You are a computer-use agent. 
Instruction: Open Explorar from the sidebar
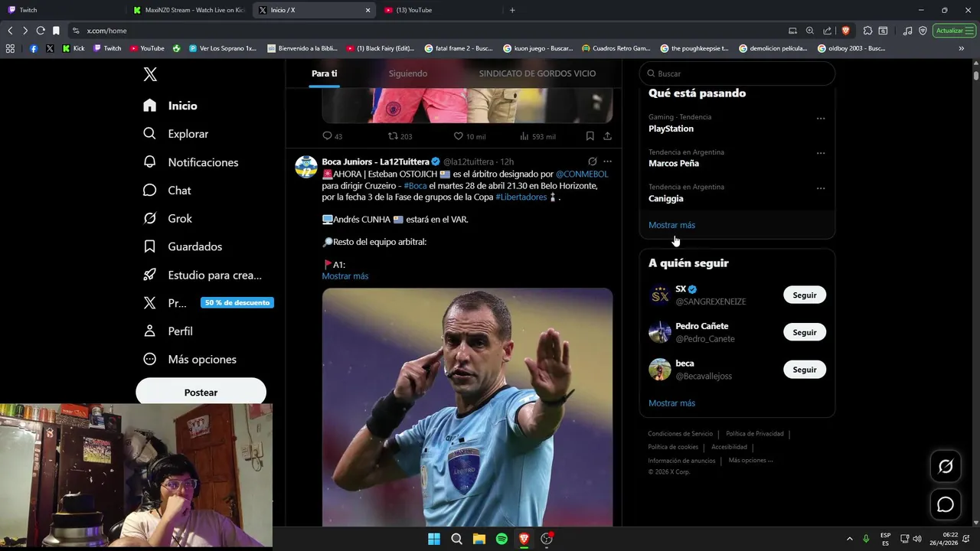coord(175,134)
